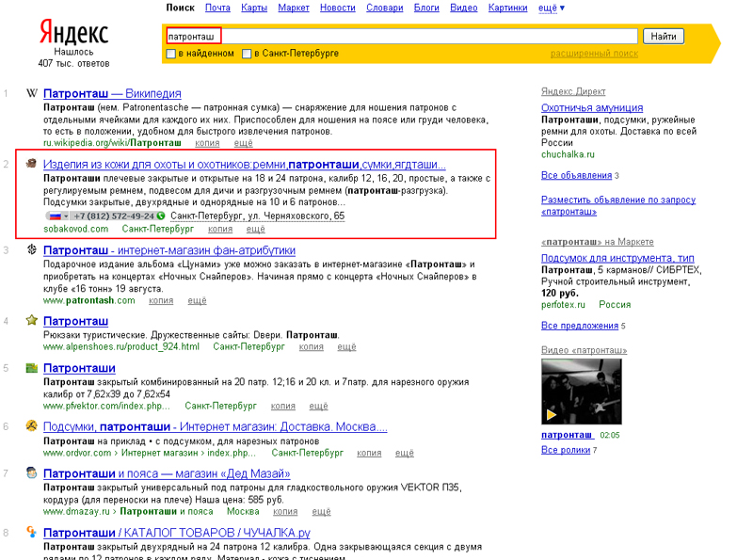The width and height of the screenshot is (753, 560).
Task: Play the патронташ video via play icon
Action: click(552, 414)
